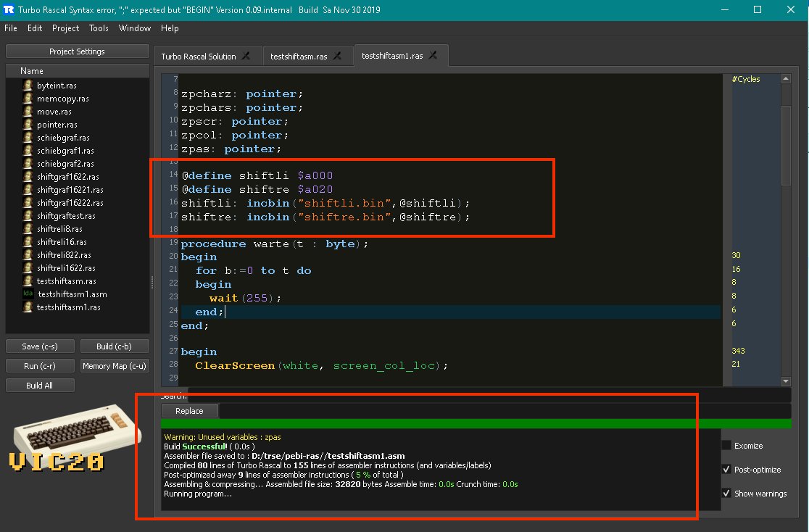The width and height of the screenshot is (809, 532).
Task: Click the cycle count 343
Action: tap(738, 351)
